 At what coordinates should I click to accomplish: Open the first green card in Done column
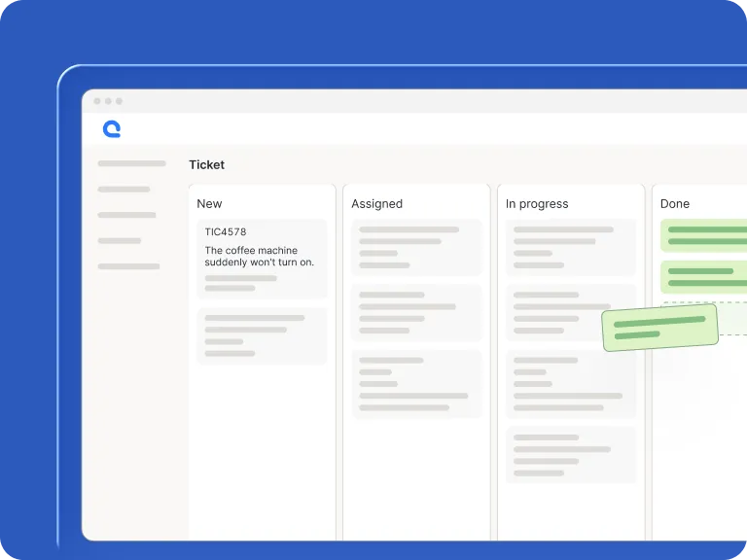pos(704,235)
